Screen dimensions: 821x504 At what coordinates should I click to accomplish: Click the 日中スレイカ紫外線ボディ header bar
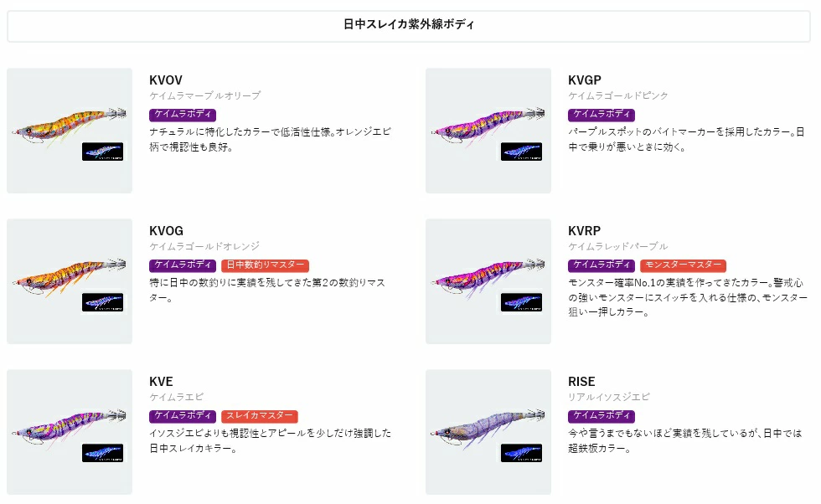(409, 25)
